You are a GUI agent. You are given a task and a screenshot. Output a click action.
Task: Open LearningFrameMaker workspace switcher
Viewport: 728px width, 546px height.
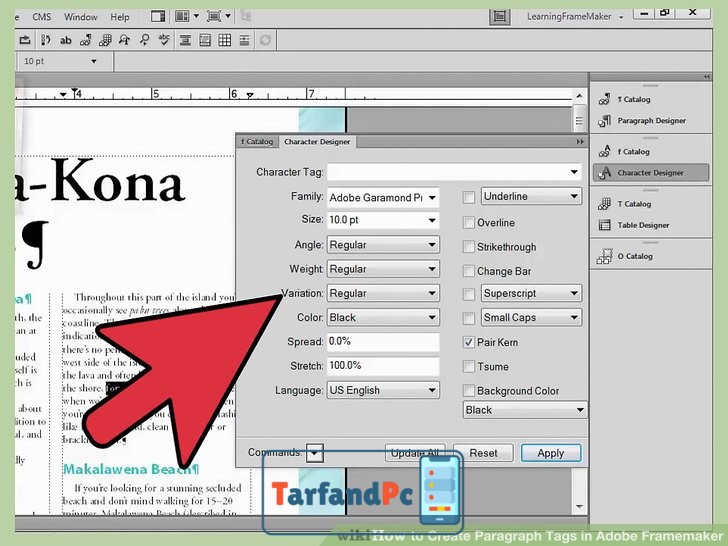[574, 17]
